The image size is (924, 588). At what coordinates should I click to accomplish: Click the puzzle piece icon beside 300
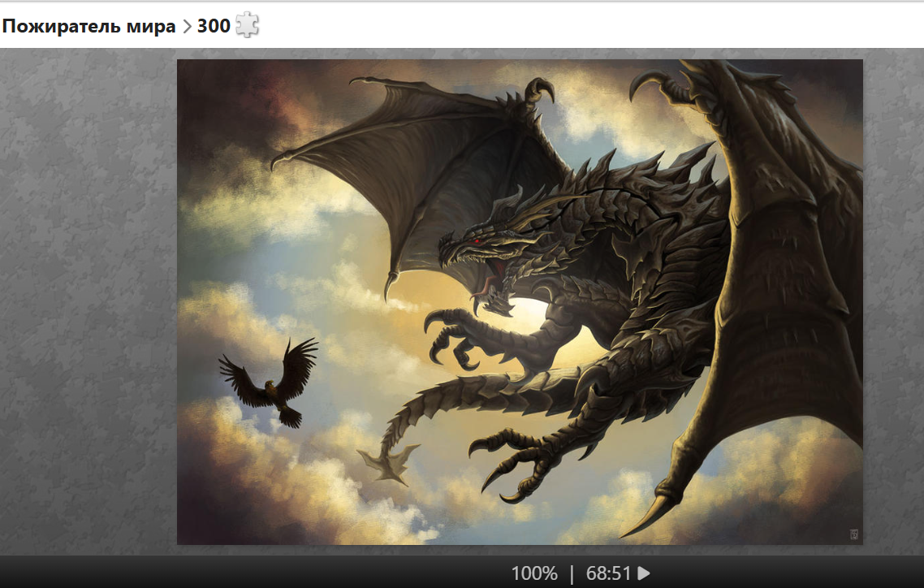click(247, 26)
